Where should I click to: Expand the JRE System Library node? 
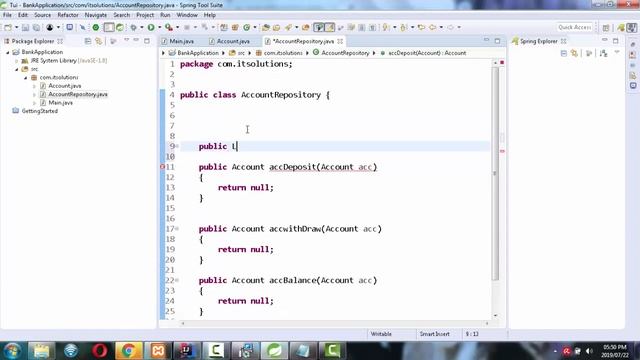click(x=17, y=61)
